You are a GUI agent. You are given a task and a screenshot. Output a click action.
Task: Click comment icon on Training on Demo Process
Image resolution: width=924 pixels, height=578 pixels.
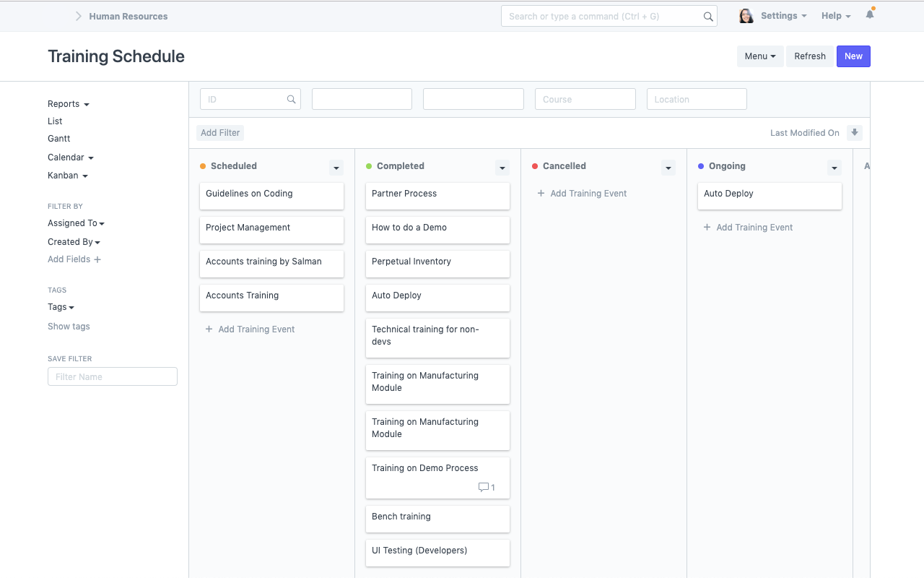[x=484, y=488]
